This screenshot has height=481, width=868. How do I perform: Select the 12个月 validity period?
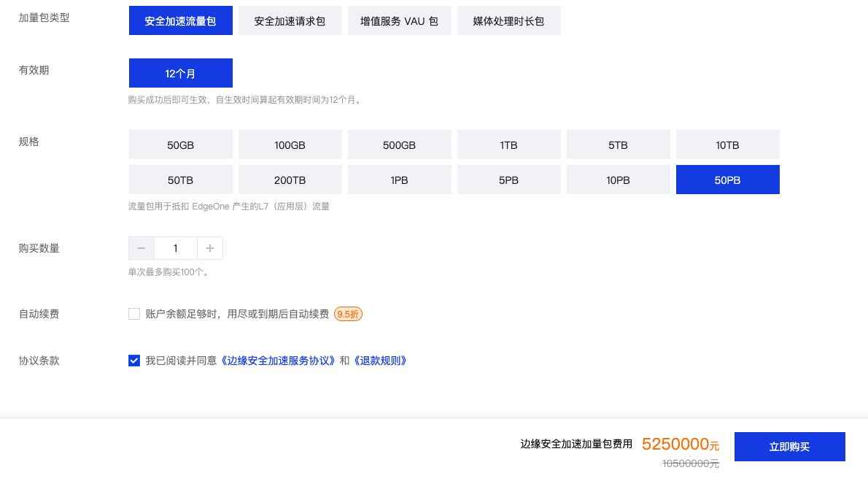point(181,74)
